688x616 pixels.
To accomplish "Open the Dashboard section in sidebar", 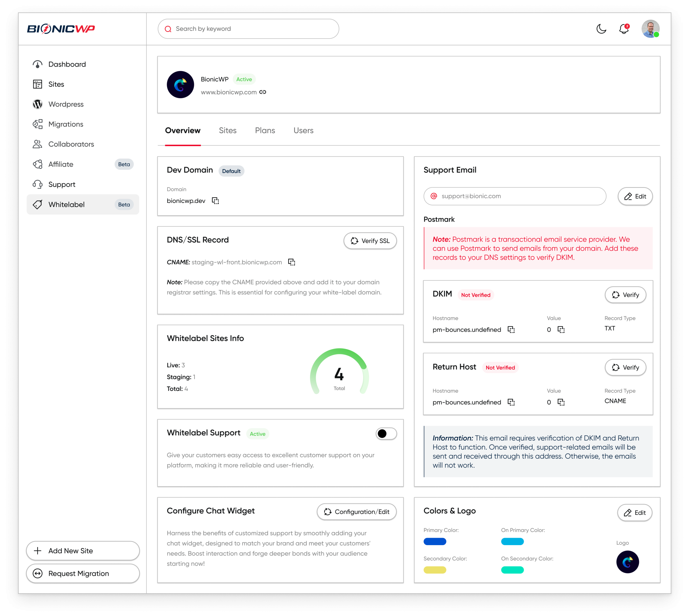I will pyautogui.click(x=67, y=64).
